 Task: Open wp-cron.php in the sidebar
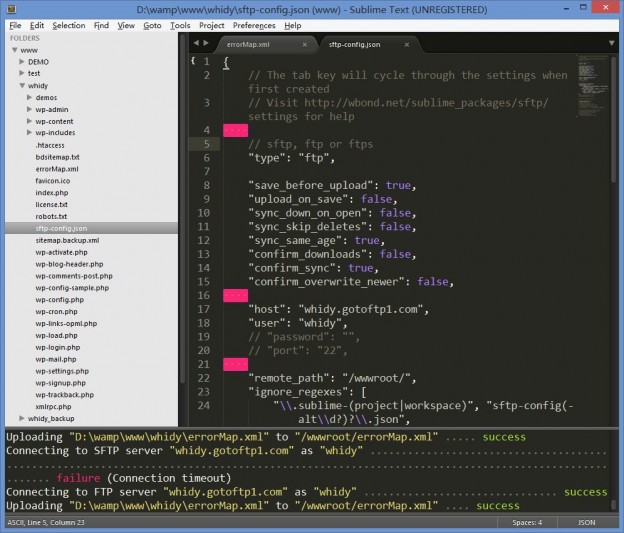(56, 312)
